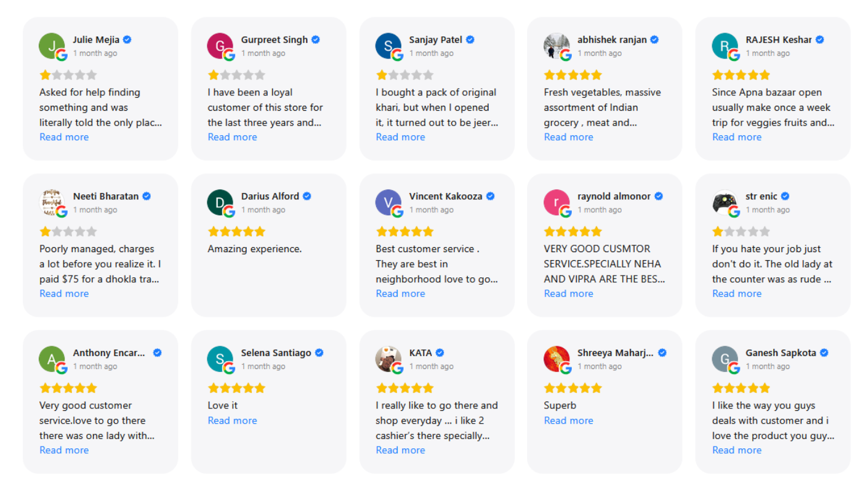Expand Sanjay Patel's khari review

tap(400, 137)
